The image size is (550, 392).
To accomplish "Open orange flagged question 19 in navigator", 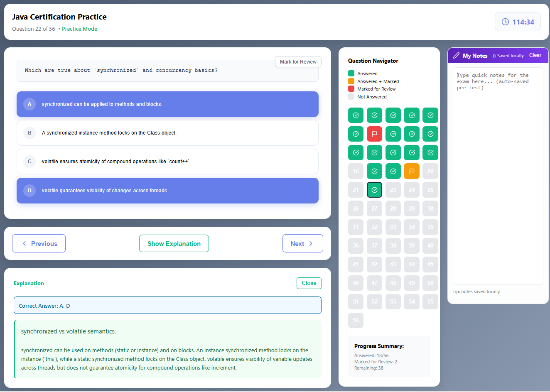I will [412, 171].
